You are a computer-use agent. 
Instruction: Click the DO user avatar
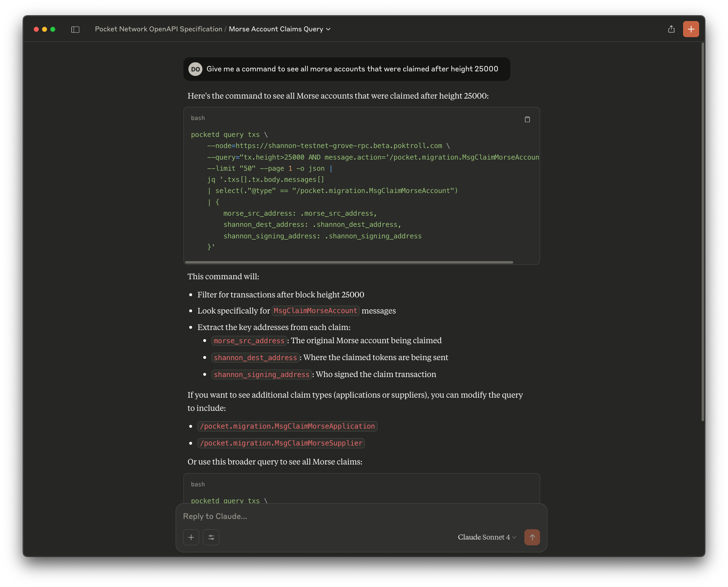click(195, 69)
